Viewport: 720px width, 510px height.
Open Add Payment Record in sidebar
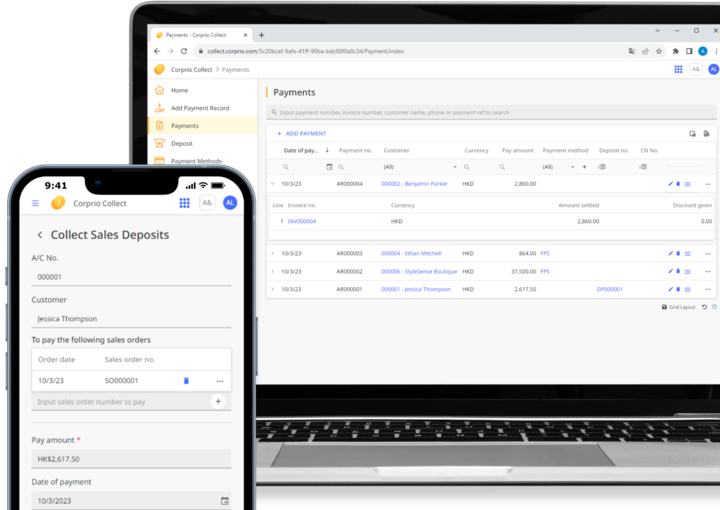point(200,108)
